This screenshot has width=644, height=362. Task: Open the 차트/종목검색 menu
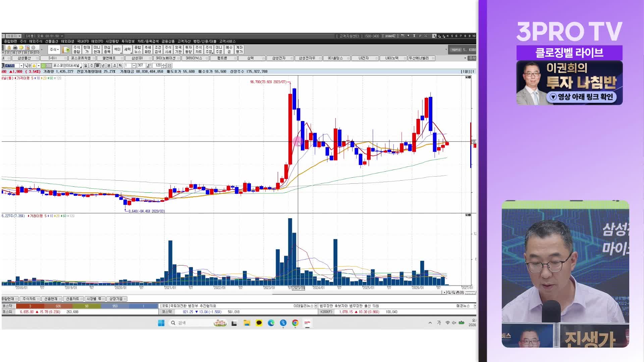click(x=148, y=41)
